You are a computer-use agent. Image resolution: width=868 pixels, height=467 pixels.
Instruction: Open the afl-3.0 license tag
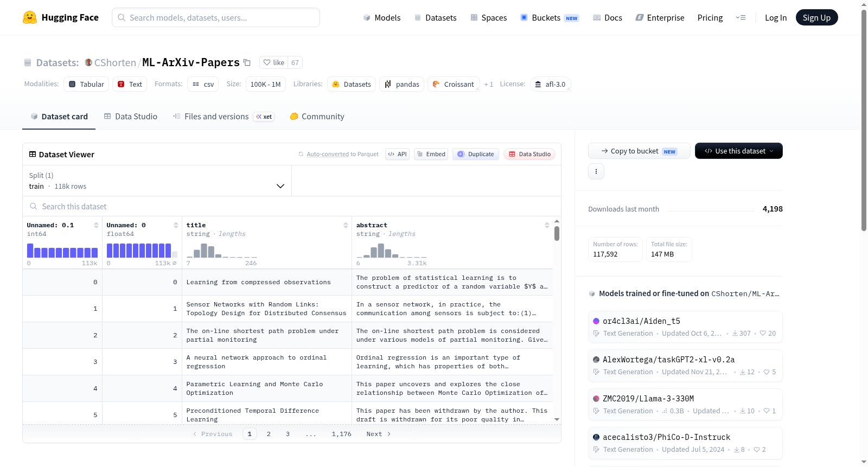(x=550, y=84)
